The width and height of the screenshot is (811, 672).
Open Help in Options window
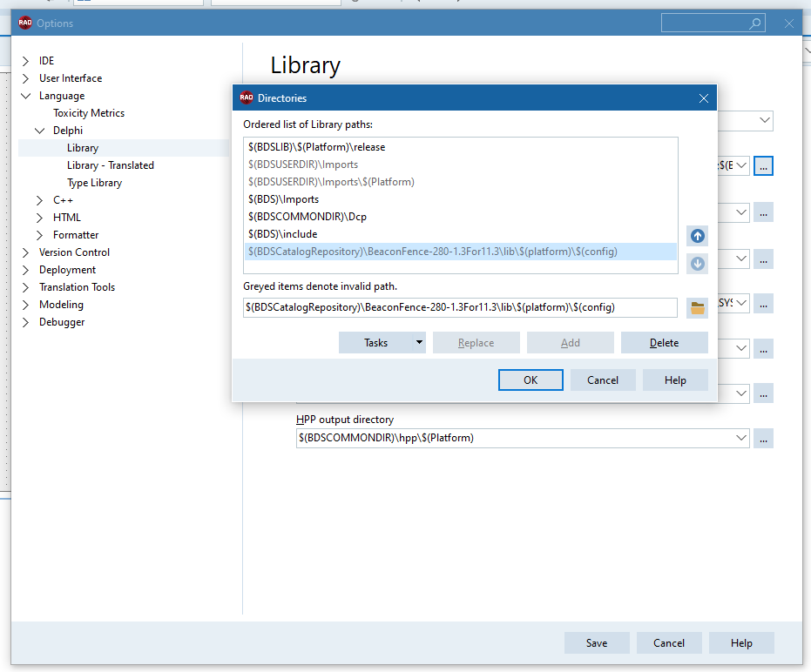coord(741,643)
